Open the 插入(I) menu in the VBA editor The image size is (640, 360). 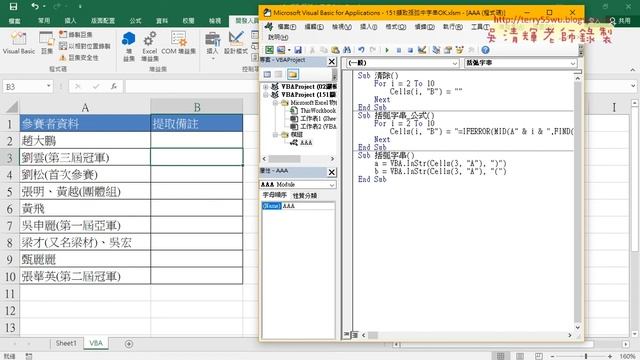368,27
